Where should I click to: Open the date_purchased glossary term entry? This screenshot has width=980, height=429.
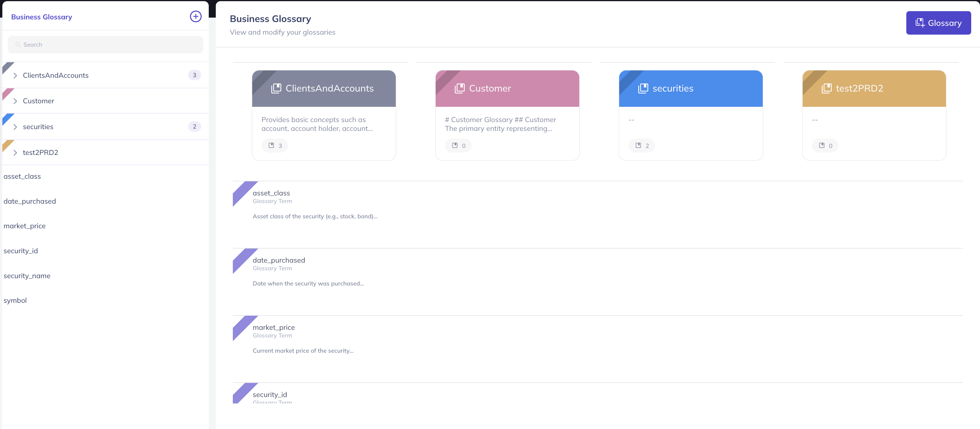click(x=279, y=260)
